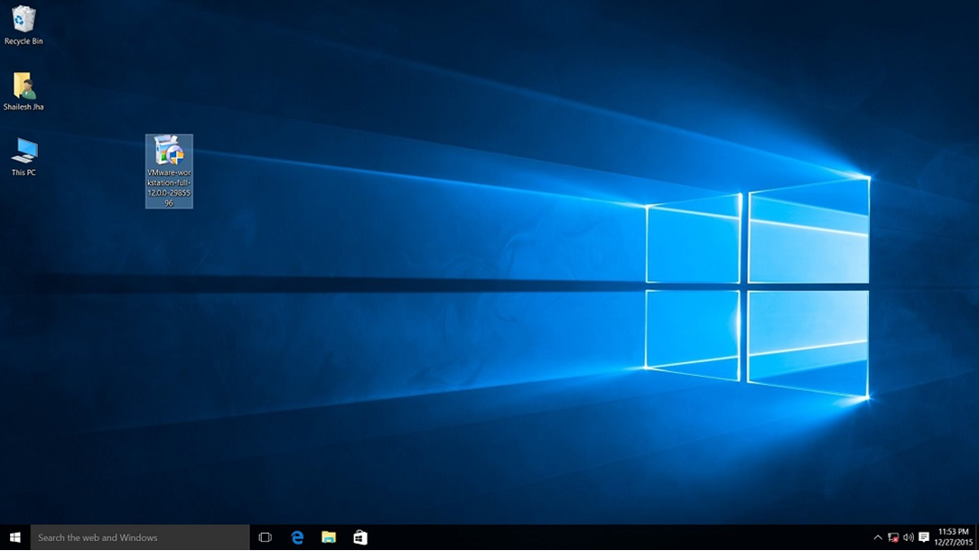Viewport: 979px width, 560px height.
Task: Open File Explorer from the taskbar
Action: tap(330, 537)
